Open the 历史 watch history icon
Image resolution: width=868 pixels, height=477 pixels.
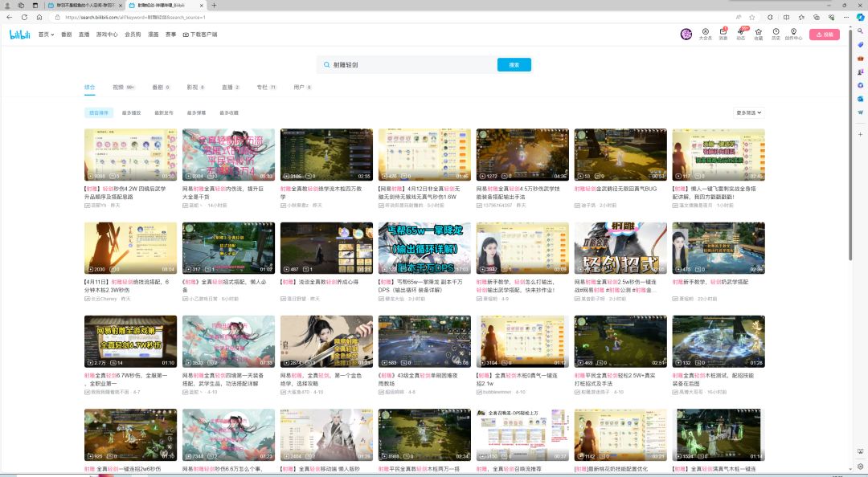[x=776, y=35]
